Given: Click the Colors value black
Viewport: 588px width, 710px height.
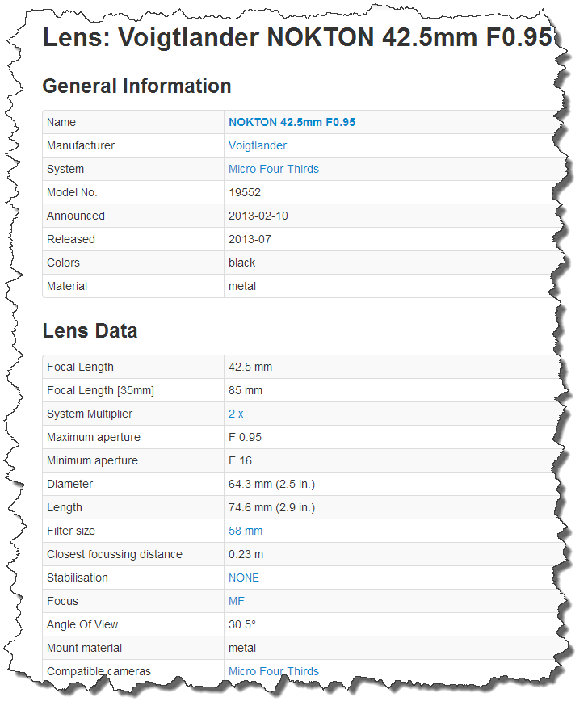Looking at the screenshot, I should click(x=241, y=263).
